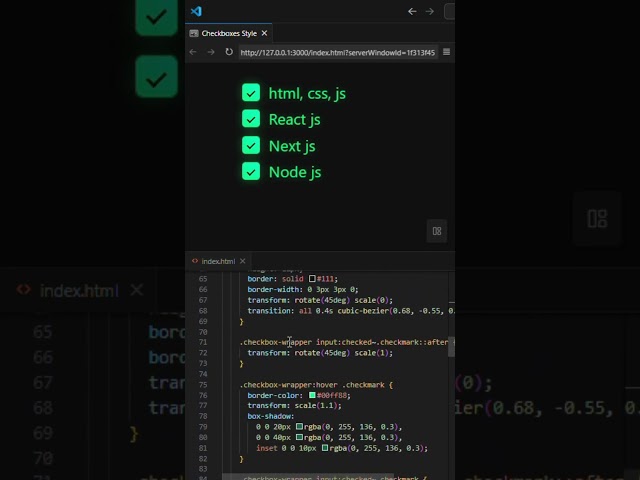Switch to Checkboxes Style tab
This screenshot has height=480, width=640.
coord(229,33)
